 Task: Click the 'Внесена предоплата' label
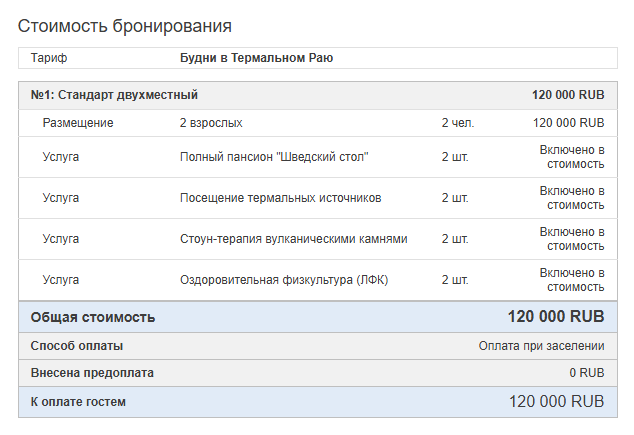(92, 373)
